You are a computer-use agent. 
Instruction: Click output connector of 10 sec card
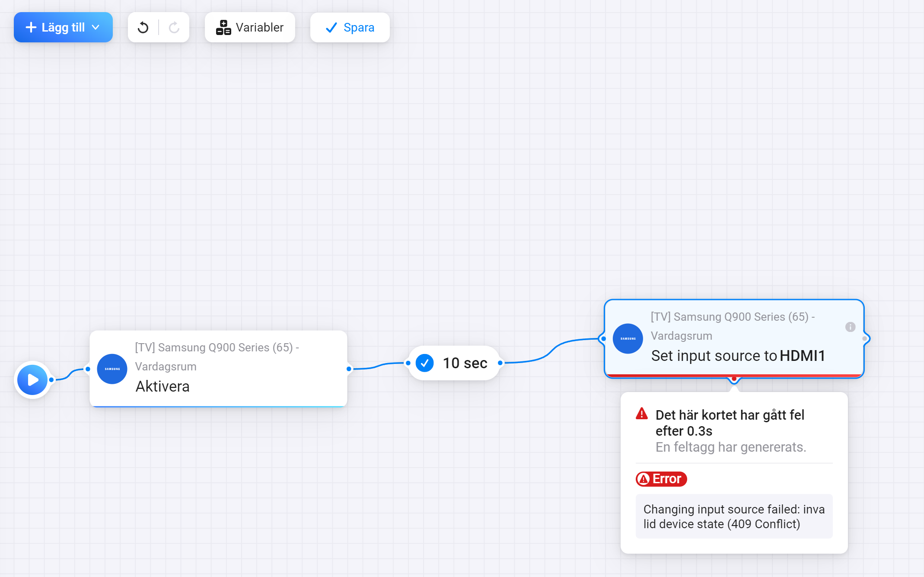point(500,363)
